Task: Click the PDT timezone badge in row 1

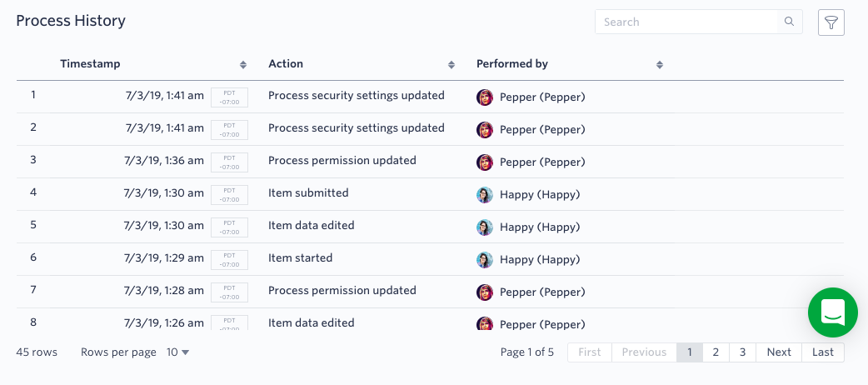Action: click(229, 97)
